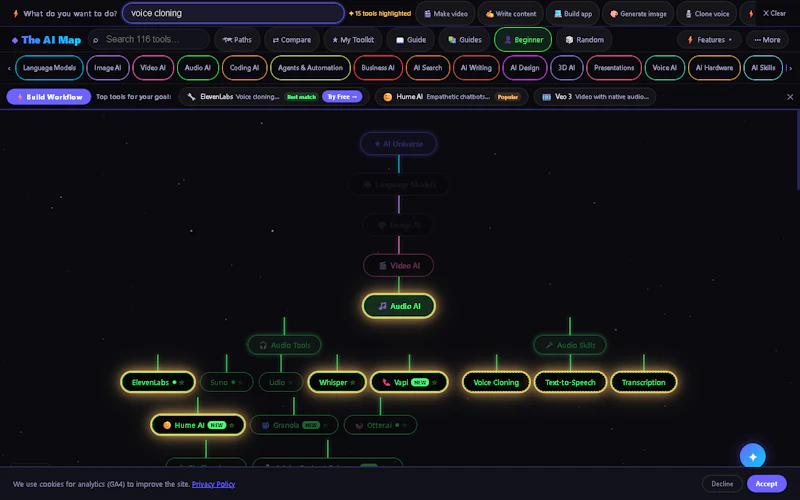Open the AI Hardware category tab

pyautogui.click(x=714, y=68)
